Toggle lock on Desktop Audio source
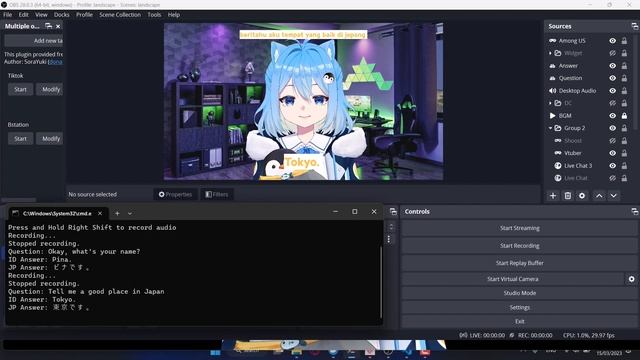The height and width of the screenshot is (360, 640). [624, 91]
